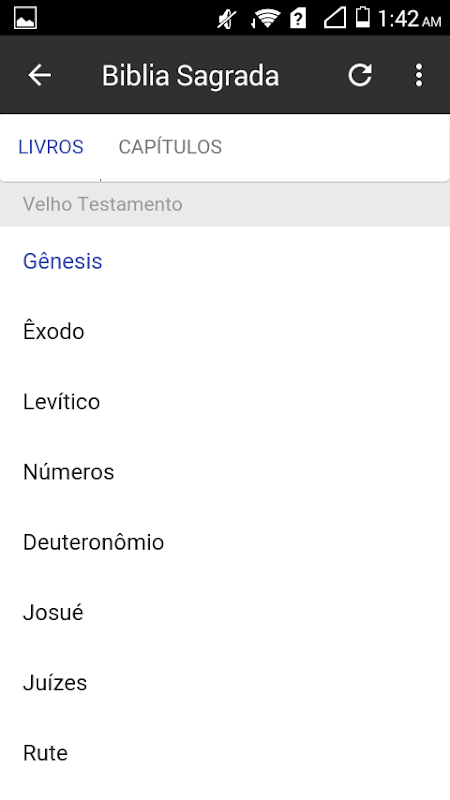Choose the book Juízes

coord(225,683)
